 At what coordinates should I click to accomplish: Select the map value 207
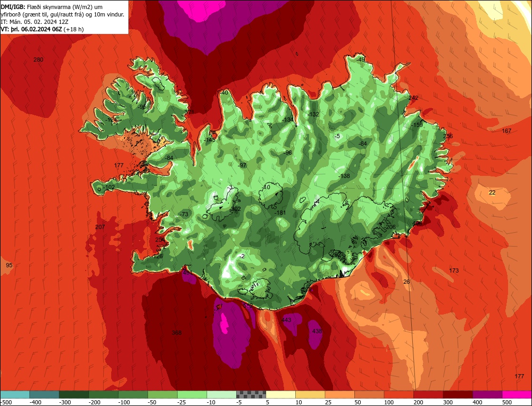[100, 227]
